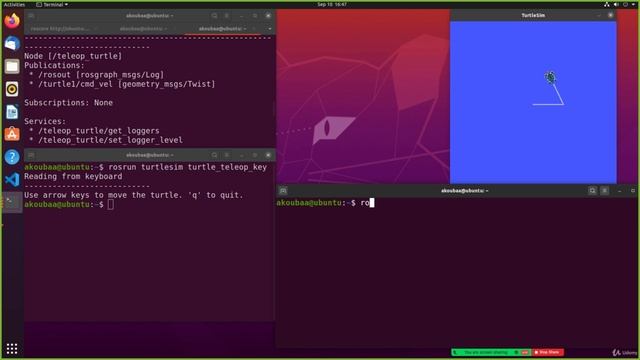Viewport: 640px width, 360px height.
Task: Click Activities in the top bar
Action: click(14, 4)
